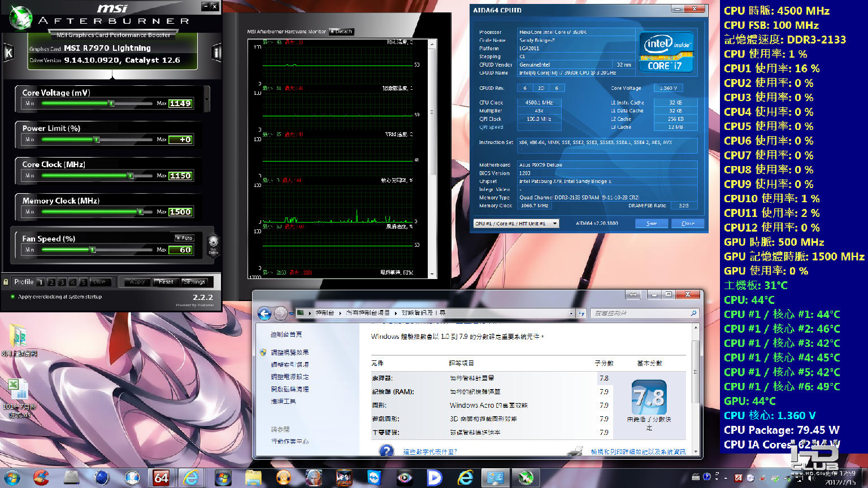Open 進階工具 in the sidebar
The width and height of the screenshot is (868, 488).
click(283, 402)
